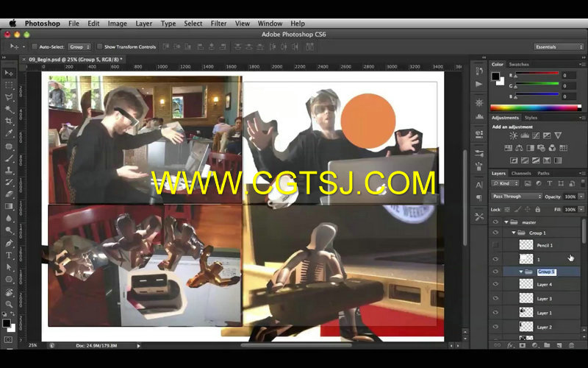Select the Path Selection tool
This screenshot has height=368, width=588.
click(9, 267)
